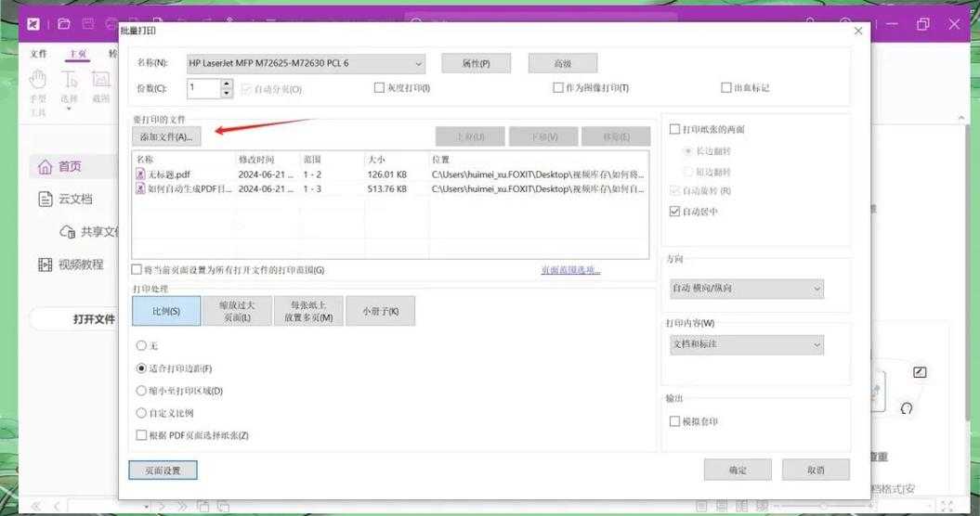Click the Add Files (添加文件) button
980x516 pixels.
[165, 136]
